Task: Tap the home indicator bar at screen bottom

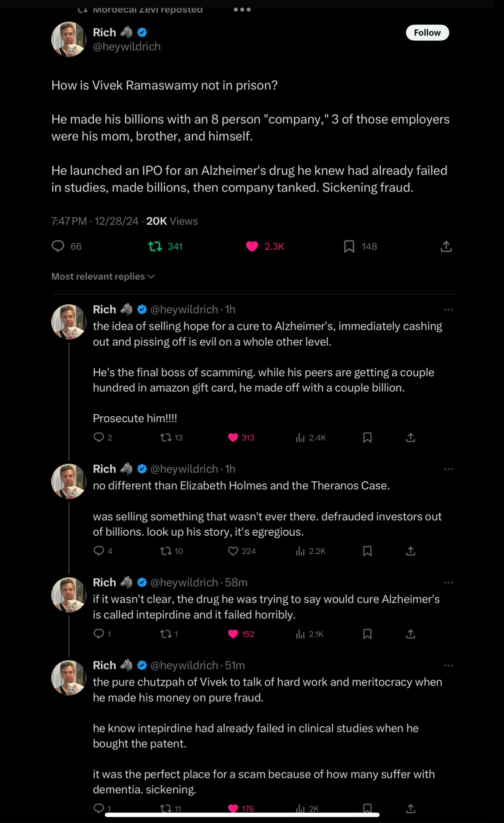Action: 242,815
